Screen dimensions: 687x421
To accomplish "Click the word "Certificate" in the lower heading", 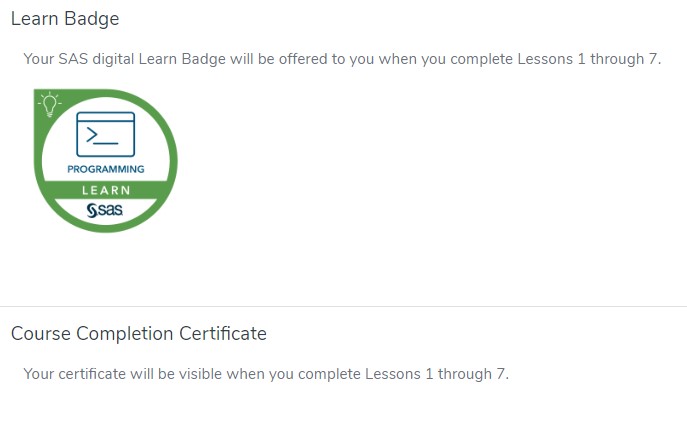I will [220, 333].
